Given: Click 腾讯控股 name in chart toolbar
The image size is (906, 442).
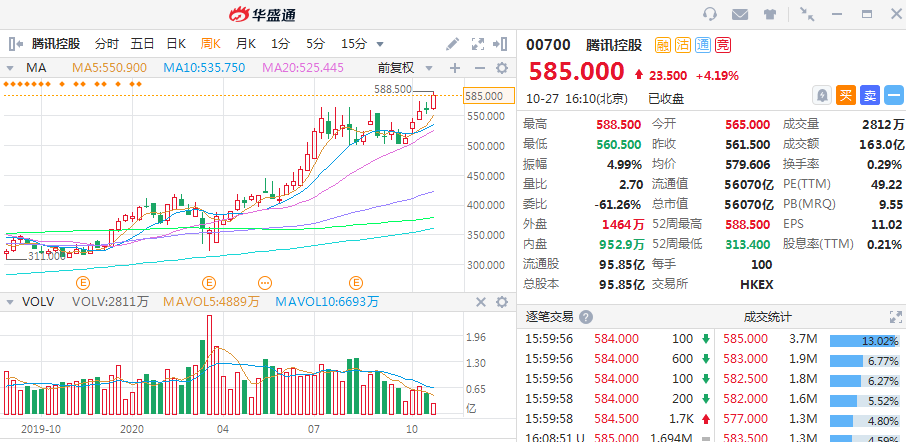Looking at the screenshot, I should 56,44.
